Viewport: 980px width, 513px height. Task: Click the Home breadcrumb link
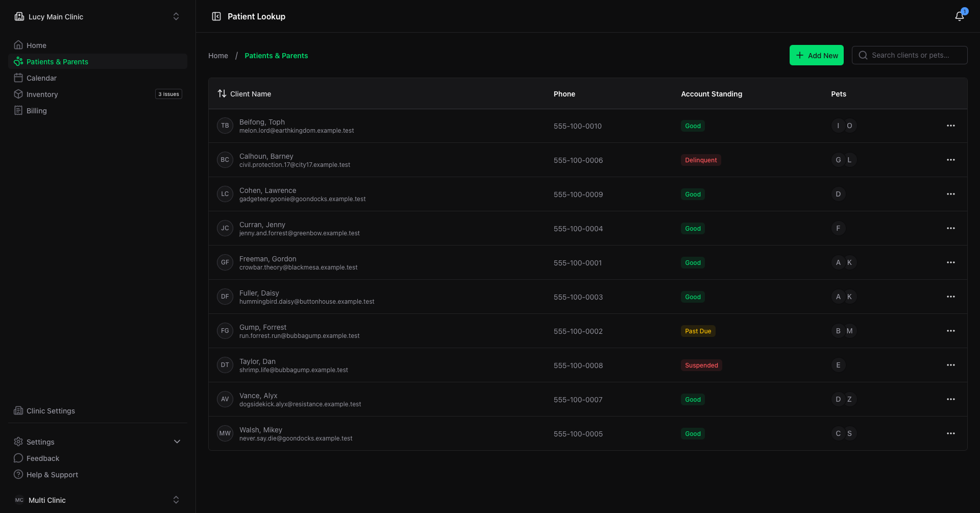click(x=218, y=56)
